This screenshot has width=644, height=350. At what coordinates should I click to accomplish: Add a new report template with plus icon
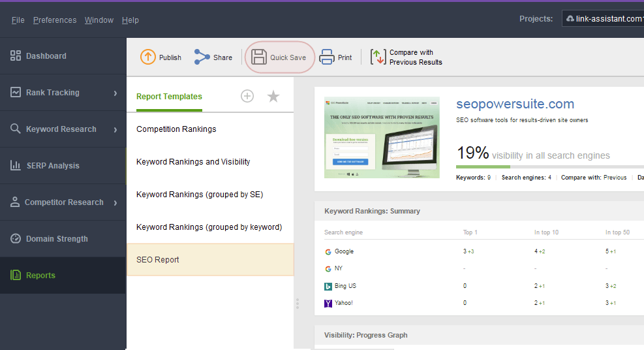pos(247,96)
